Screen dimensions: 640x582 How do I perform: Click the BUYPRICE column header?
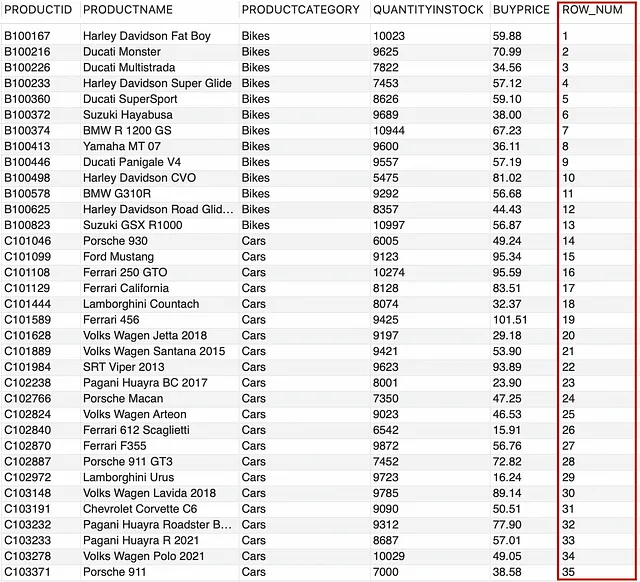pyautogui.click(x=521, y=9)
